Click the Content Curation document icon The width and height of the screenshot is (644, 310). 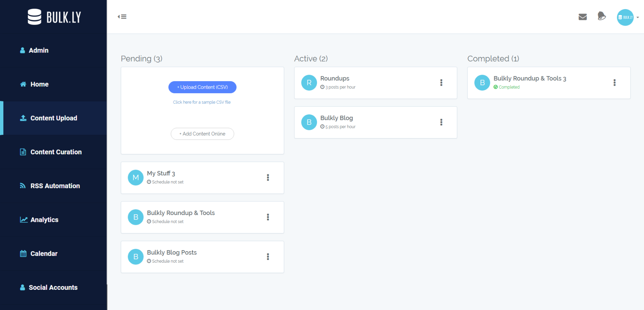coord(23,152)
